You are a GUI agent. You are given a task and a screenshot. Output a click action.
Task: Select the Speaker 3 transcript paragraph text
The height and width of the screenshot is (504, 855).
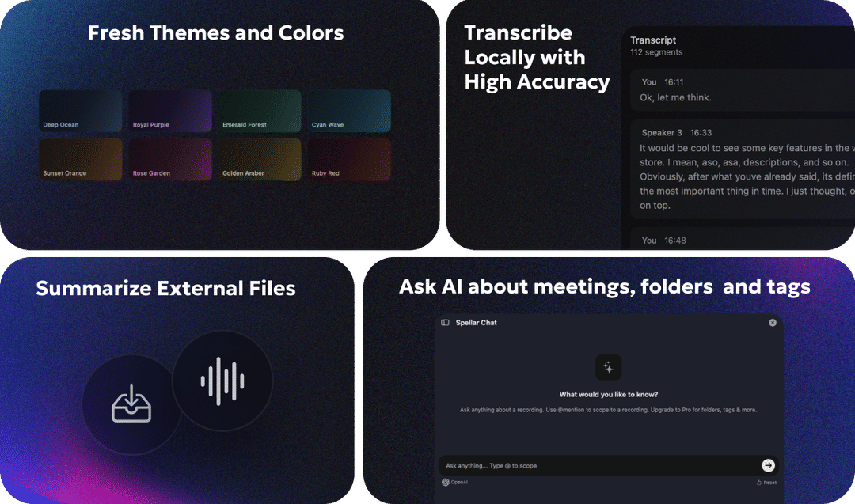click(747, 176)
